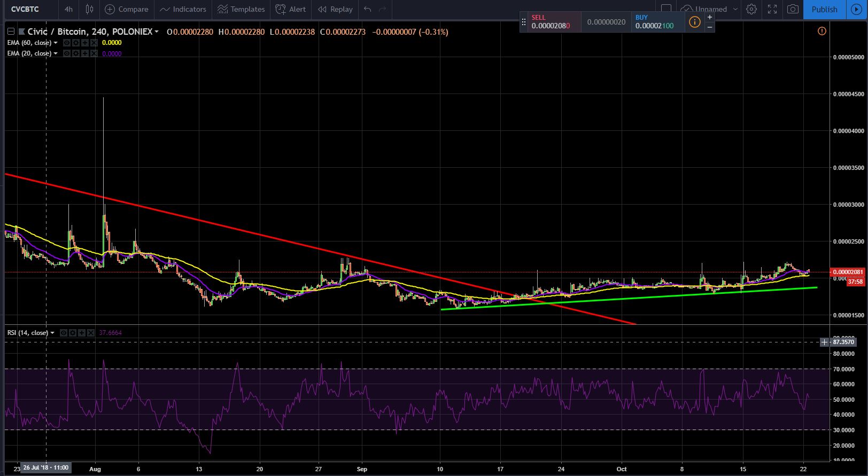868x476 pixels.
Task: Open settings for RSI (14, close)
Action: (73, 333)
